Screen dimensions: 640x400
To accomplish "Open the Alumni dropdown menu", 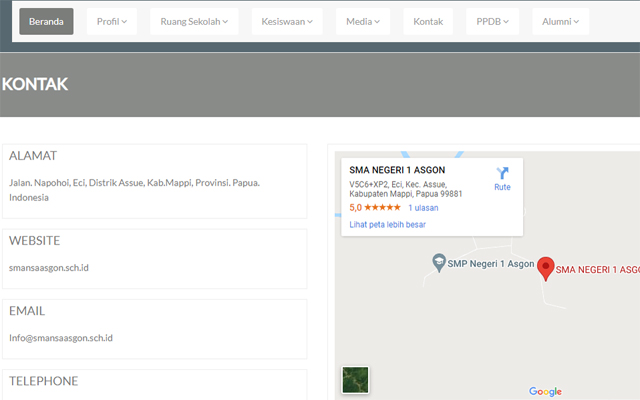I will 560,21.
